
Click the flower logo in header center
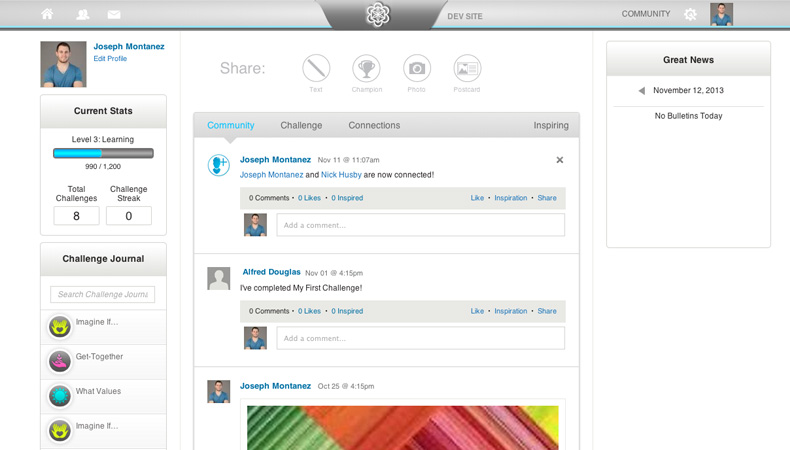[378, 14]
